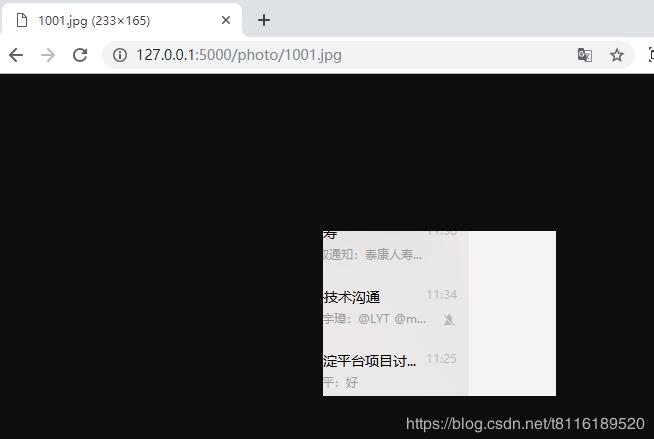This screenshot has height=439, width=654.
Task: Click the 11:25 timestamp
Action: coord(442,359)
